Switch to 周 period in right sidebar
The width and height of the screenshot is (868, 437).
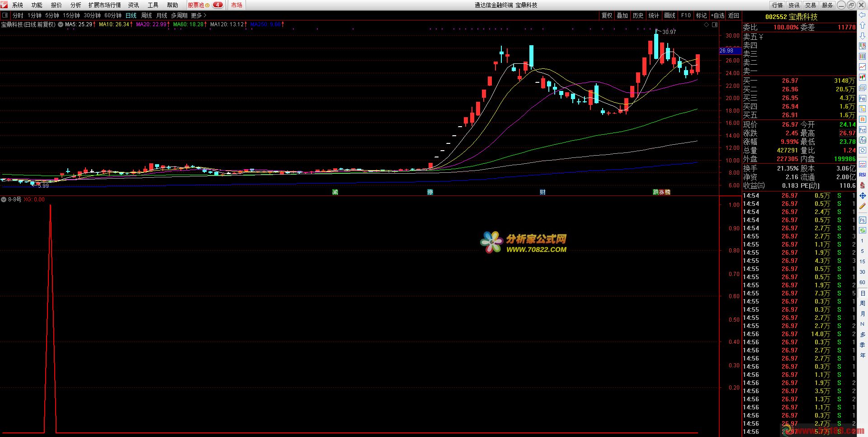click(x=862, y=304)
